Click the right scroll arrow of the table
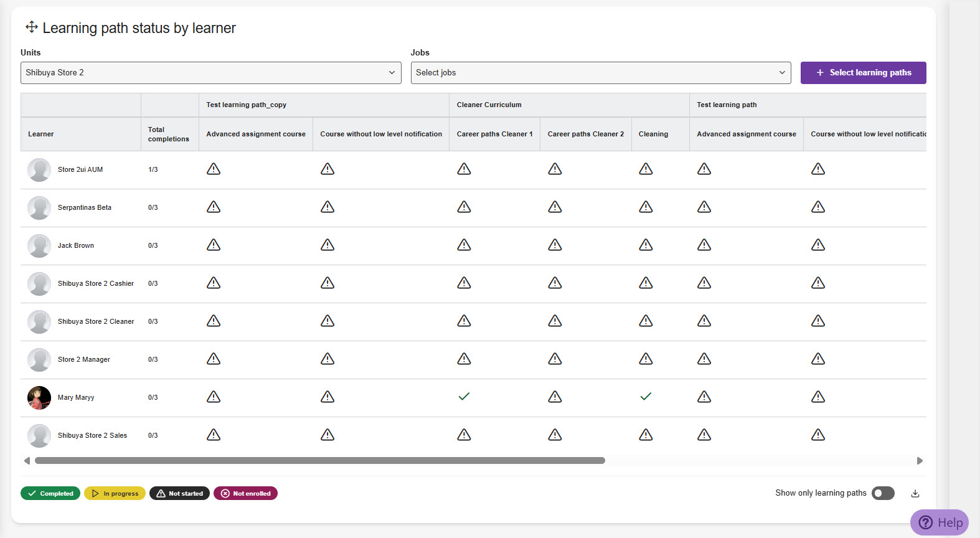The image size is (980, 538). pos(920,461)
